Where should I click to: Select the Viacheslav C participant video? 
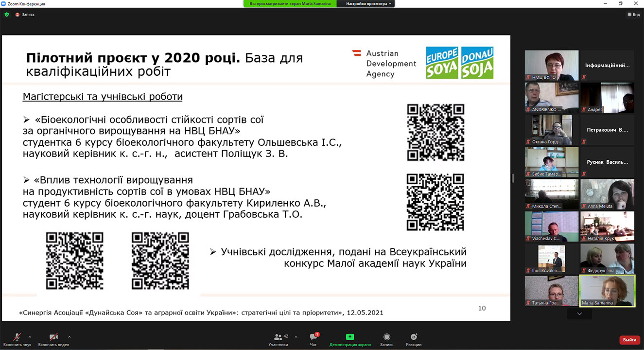[x=552, y=227]
